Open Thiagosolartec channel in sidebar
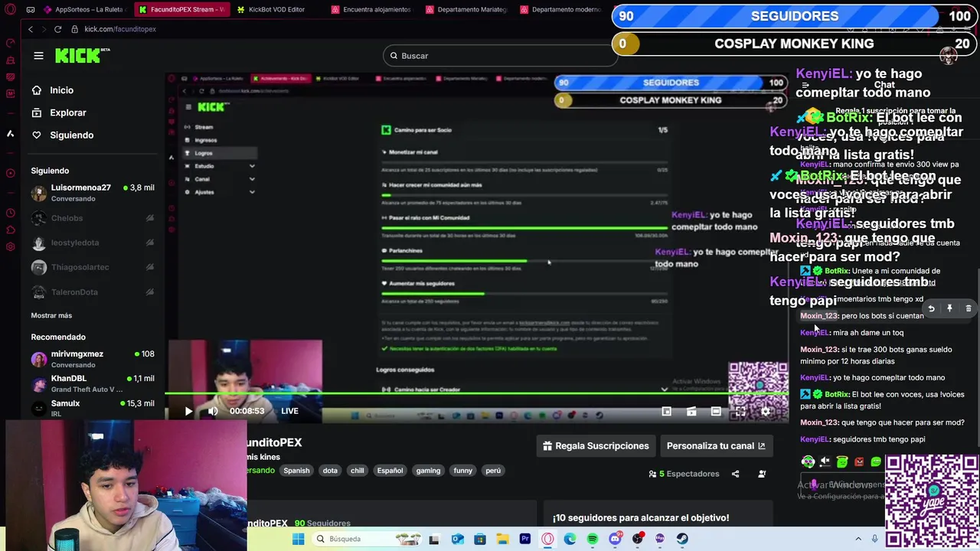The image size is (980, 551). [92, 267]
